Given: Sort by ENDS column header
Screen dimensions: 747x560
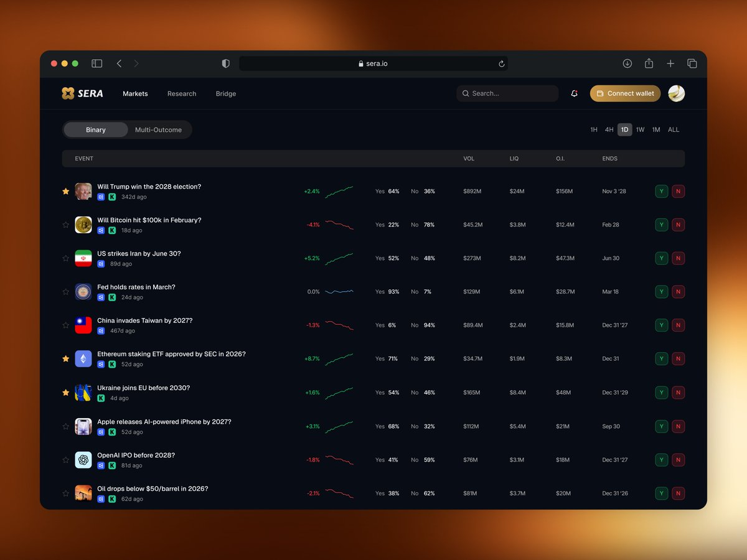Looking at the screenshot, I should [x=610, y=159].
